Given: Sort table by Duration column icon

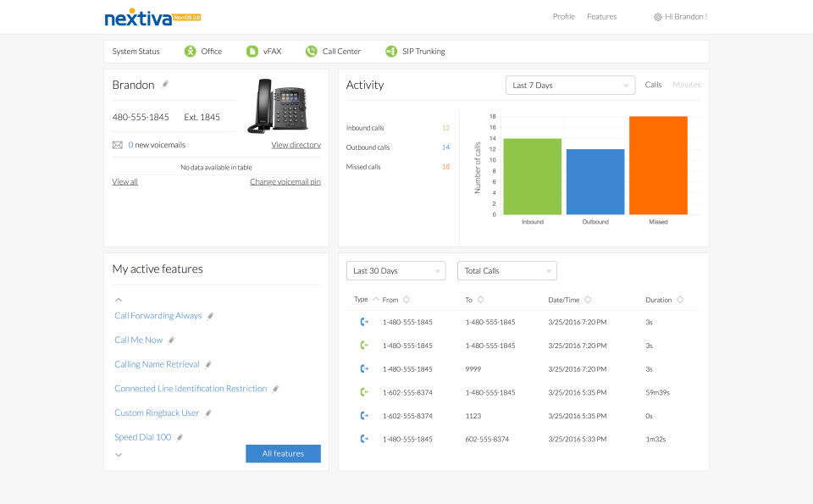Looking at the screenshot, I should click(680, 299).
